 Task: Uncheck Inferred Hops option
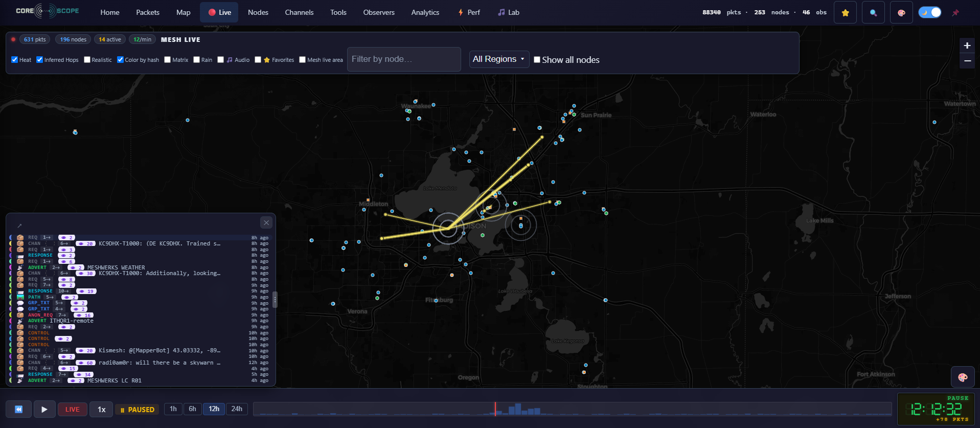tap(39, 60)
